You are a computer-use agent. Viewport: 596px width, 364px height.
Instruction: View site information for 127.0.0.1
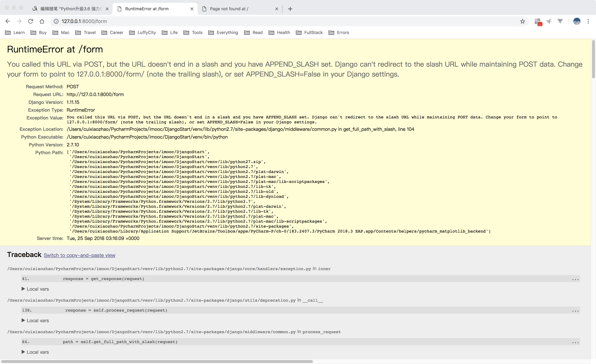pos(56,21)
